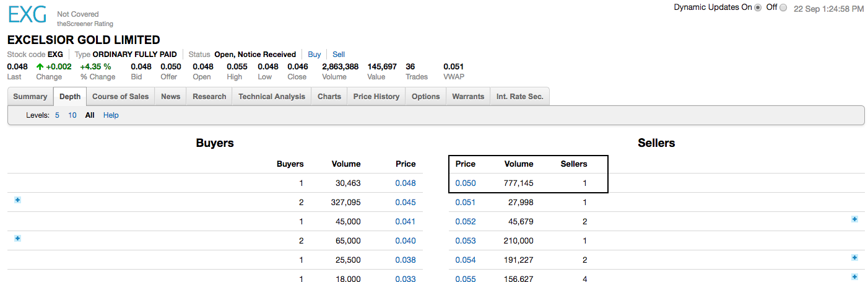
Task: Click buyer price 0.041
Action: click(x=406, y=222)
